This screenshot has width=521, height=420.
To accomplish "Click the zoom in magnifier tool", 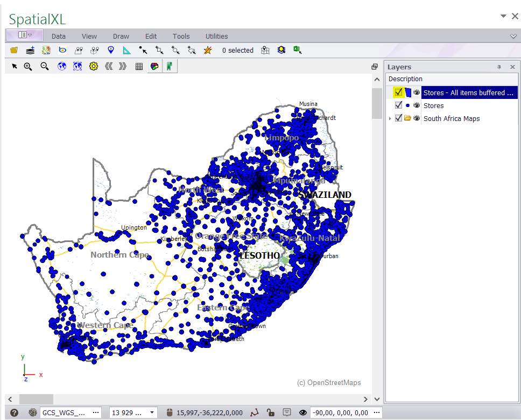I will [28, 66].
